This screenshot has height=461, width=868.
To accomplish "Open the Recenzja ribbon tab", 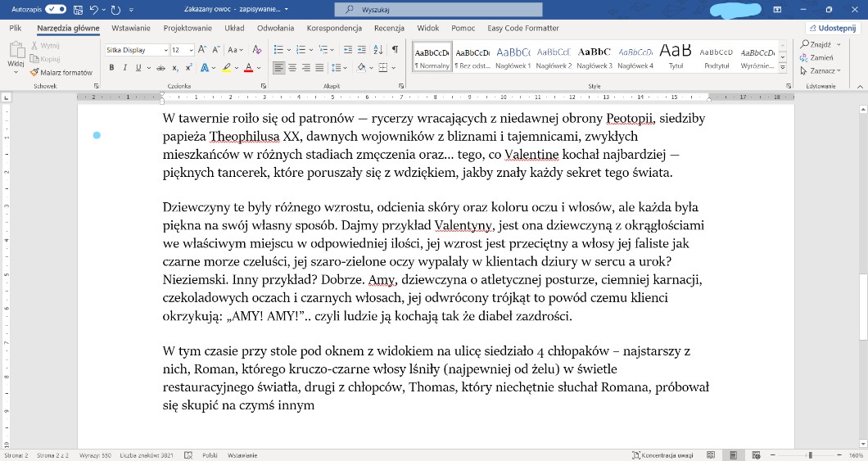I will (389, 27).
